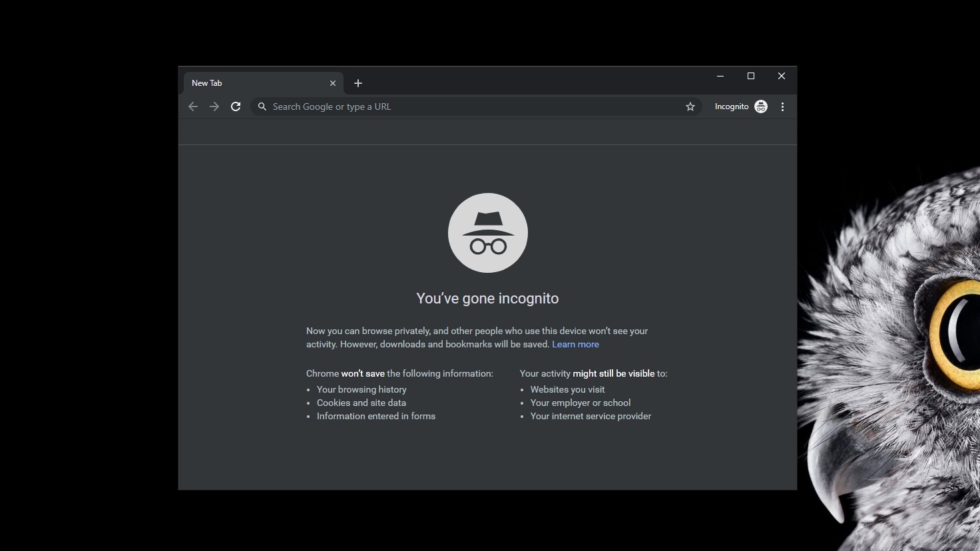Open a new tab with the plus icon
This screenshot has width=980, height=551.
(x=358, y=83)
